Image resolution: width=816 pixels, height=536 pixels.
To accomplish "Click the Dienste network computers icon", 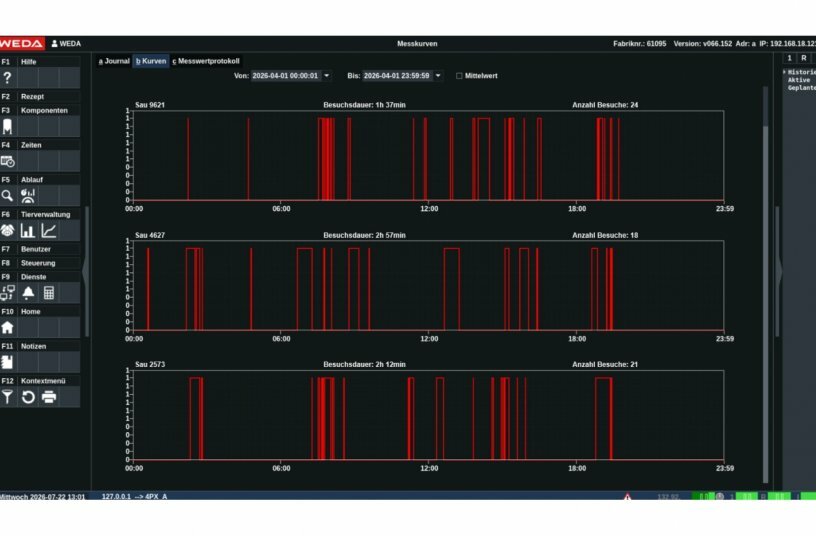I will point(7,293).
